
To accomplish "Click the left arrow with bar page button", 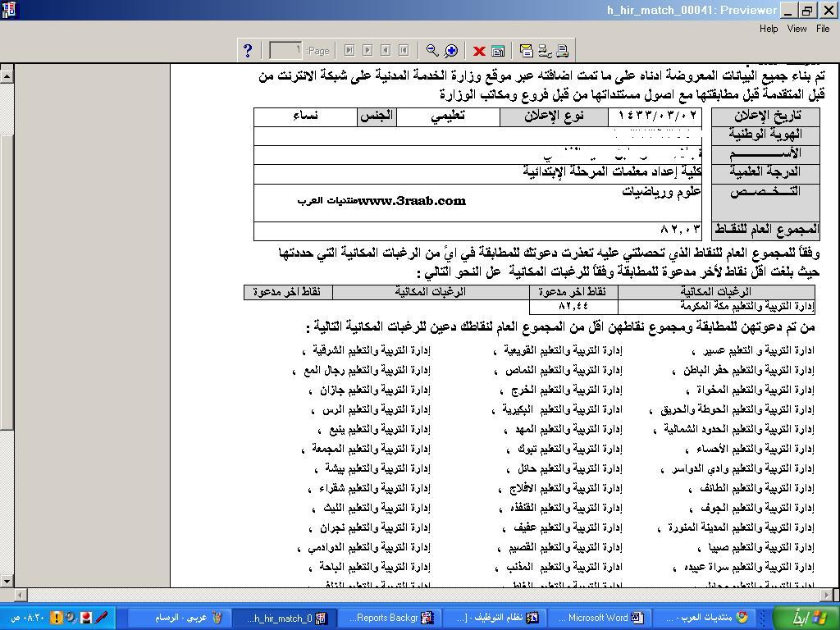I will pyautogui.click(x=404, y=50).
